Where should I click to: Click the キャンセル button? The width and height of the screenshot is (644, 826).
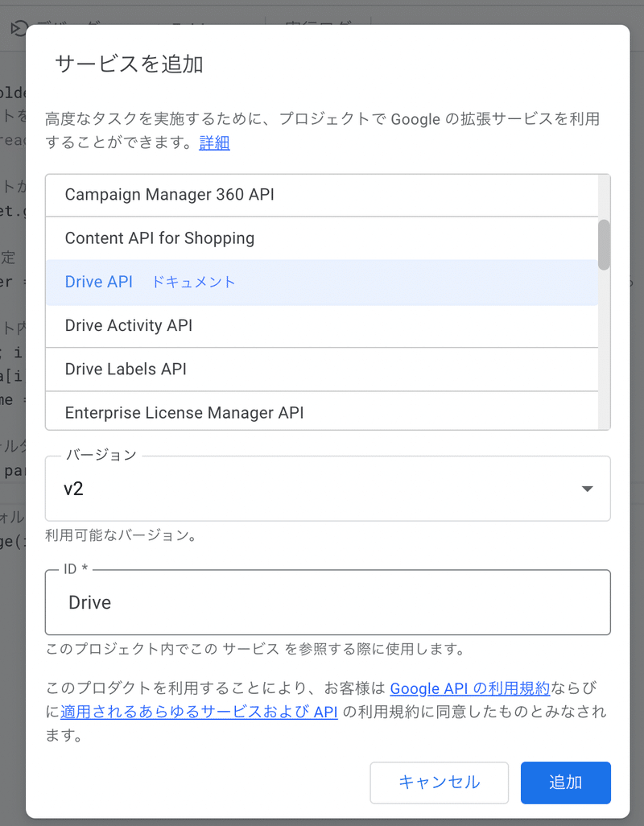click(x=440, y=783)
